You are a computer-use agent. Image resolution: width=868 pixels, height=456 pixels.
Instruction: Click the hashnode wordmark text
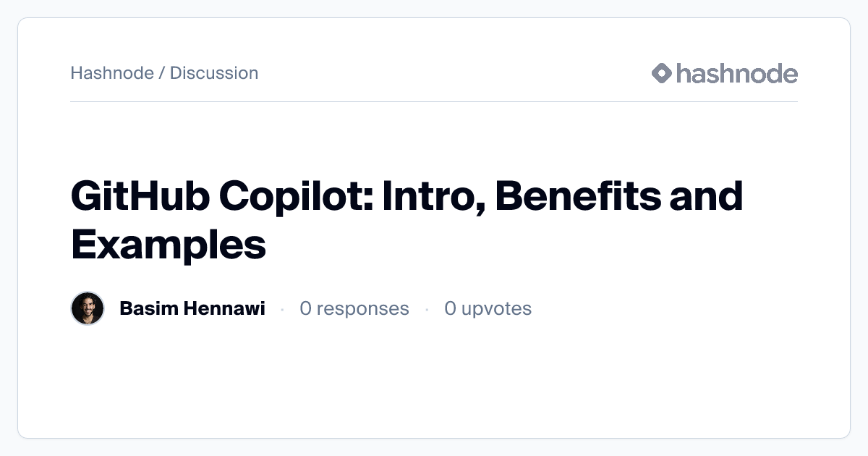737,73
